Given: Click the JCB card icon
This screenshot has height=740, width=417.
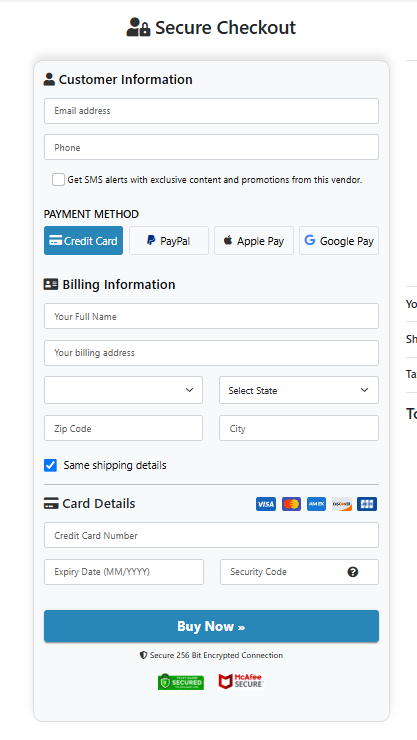Looking at the screenshot, I should [x=367, y=504].
